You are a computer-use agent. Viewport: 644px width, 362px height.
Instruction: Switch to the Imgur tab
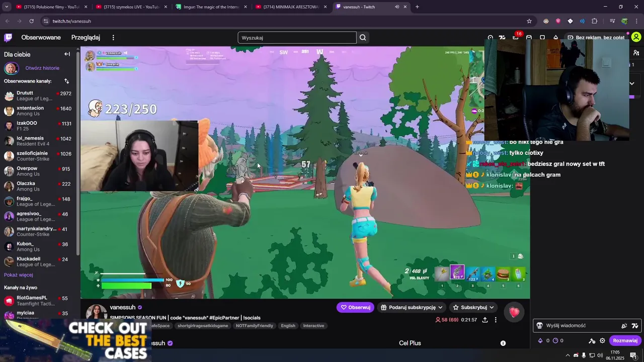[x=211, y=7]
